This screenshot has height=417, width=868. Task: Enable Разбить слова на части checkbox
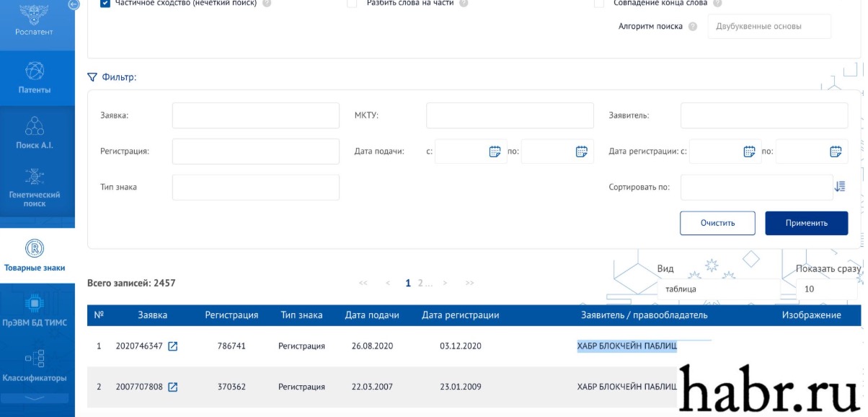click(353, 3)
